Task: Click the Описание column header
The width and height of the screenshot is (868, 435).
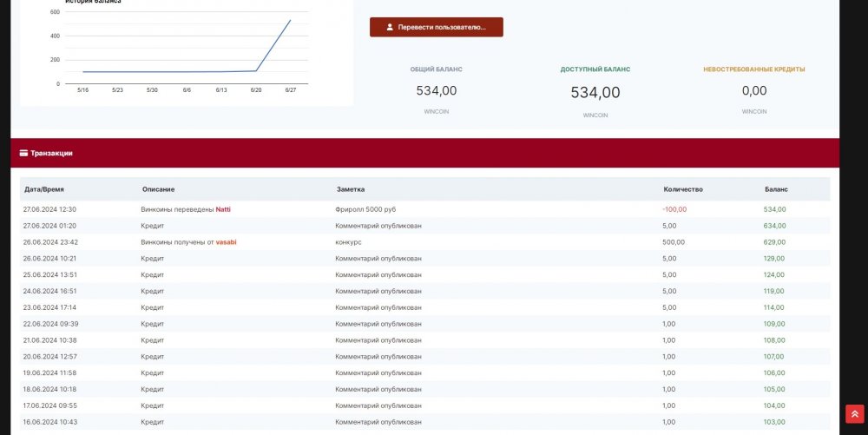Action: click(158, 188)
